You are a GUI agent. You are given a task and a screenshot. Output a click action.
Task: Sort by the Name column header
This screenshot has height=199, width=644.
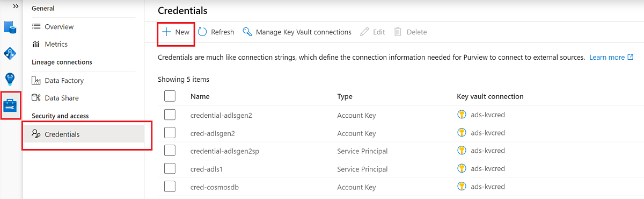[200, 96]
